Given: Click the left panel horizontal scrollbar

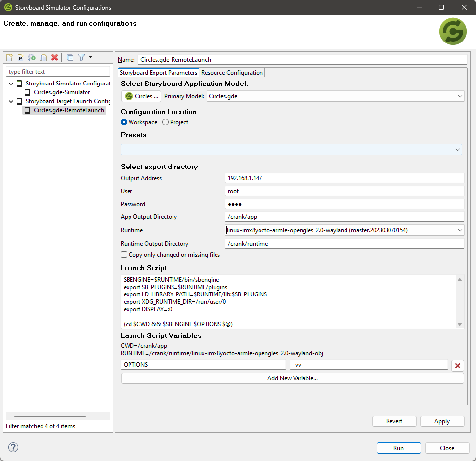Looking at the screenshot, I should (50, 416).
